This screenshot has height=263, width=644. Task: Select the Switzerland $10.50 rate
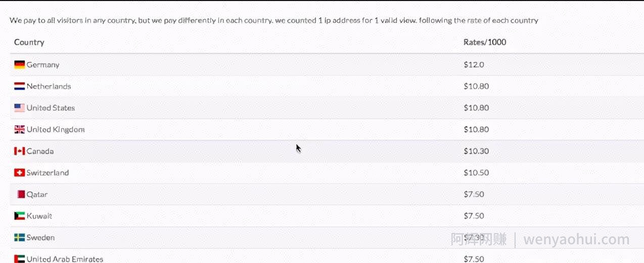pyautogui.click(x=476, y=172)
